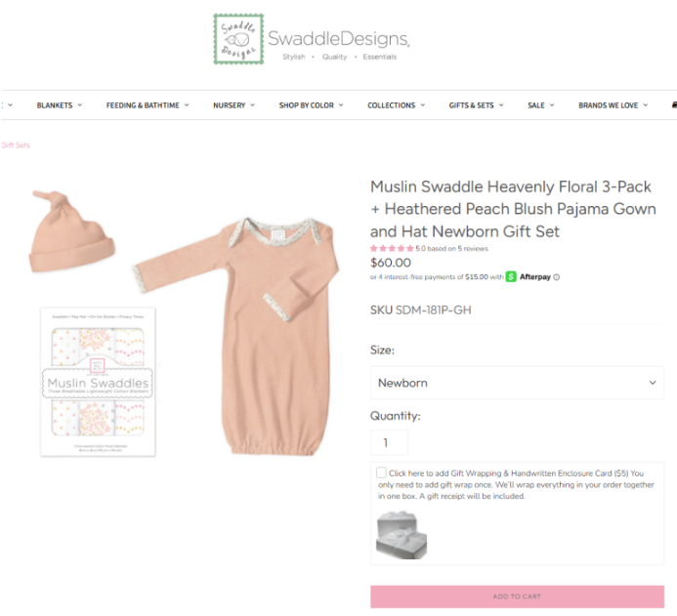The height and width of the screenshot is (616, 677).
Task: Open the Shop By Color menu
Action: point(311,105)
